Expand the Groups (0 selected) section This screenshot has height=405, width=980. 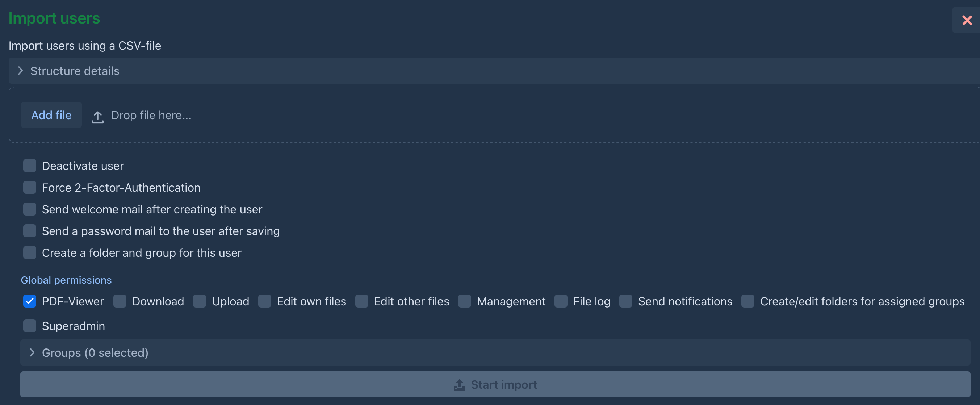pos(32,352)
